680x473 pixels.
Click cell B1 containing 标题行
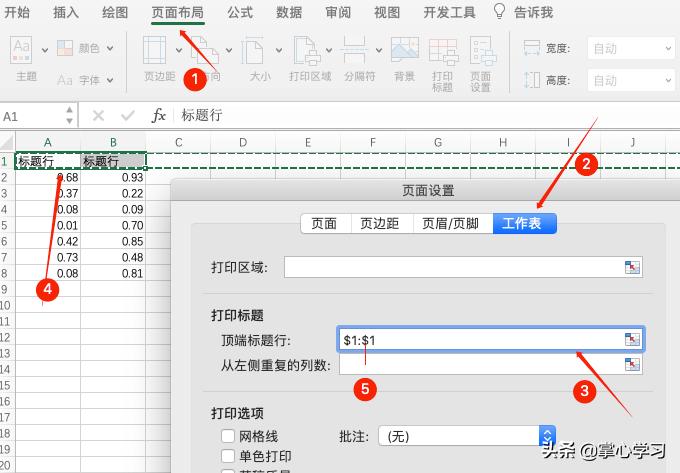click(x=113, y=161)
